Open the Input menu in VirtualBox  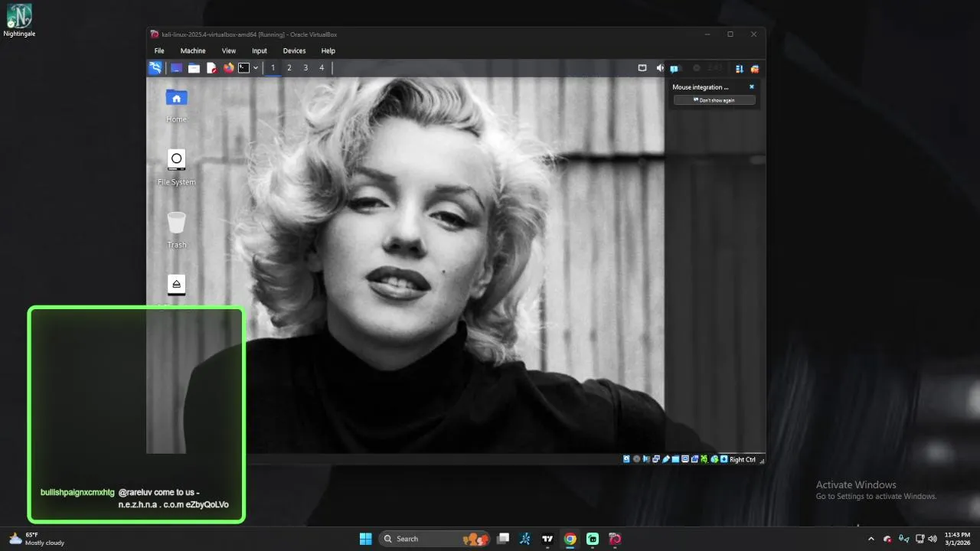click(x=260, y=51)
